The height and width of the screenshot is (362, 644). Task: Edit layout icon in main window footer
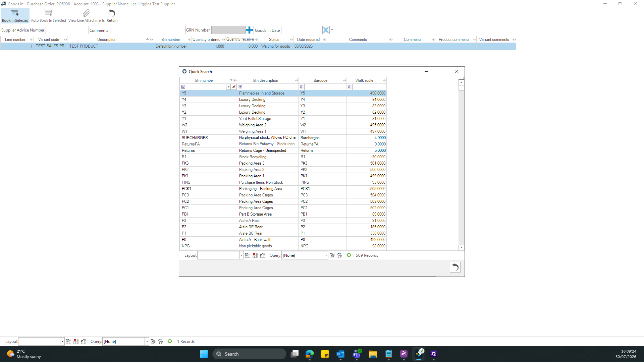[83, 342]
